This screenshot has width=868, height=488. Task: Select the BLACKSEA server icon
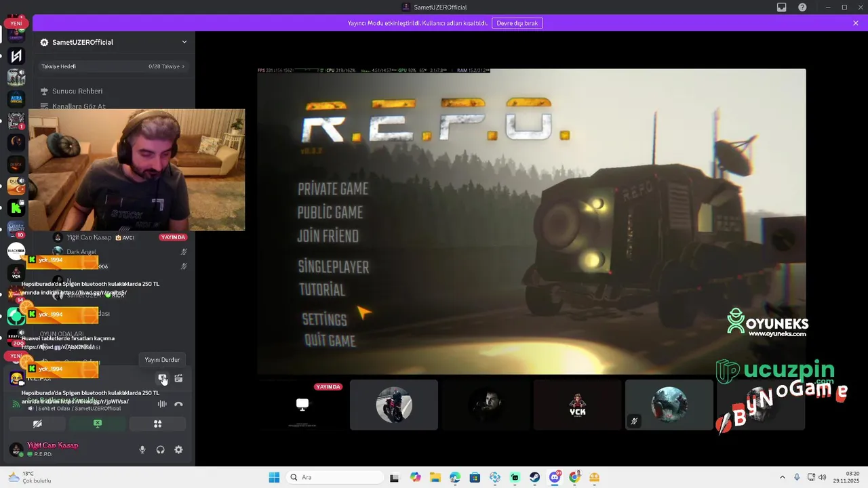tap(16, 251)
